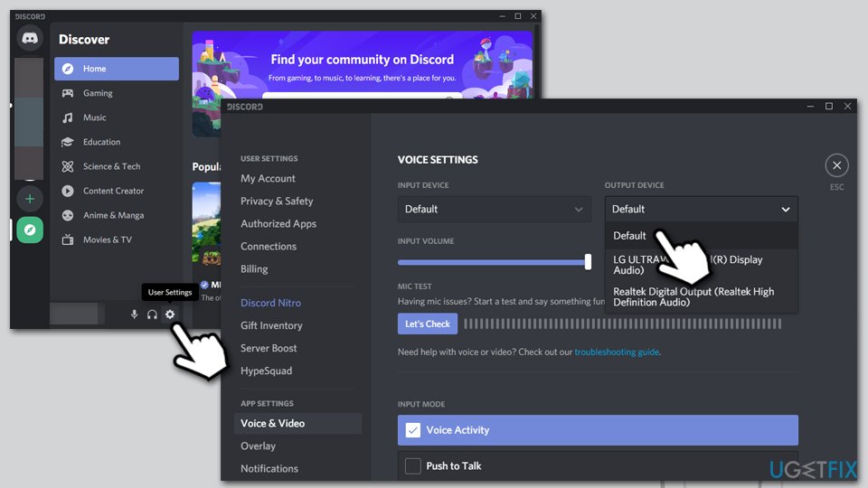Open Server Boost settings

click(269, 348)
